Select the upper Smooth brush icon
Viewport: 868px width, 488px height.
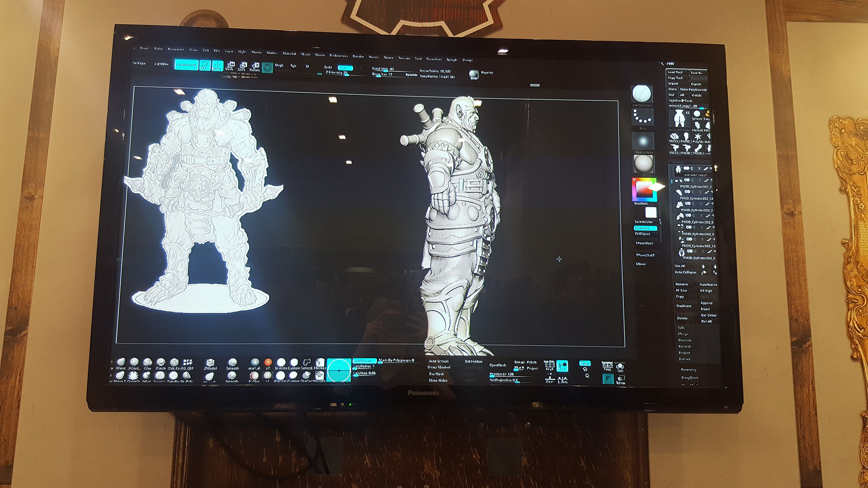pyautogui.click(x=233, y=364)
